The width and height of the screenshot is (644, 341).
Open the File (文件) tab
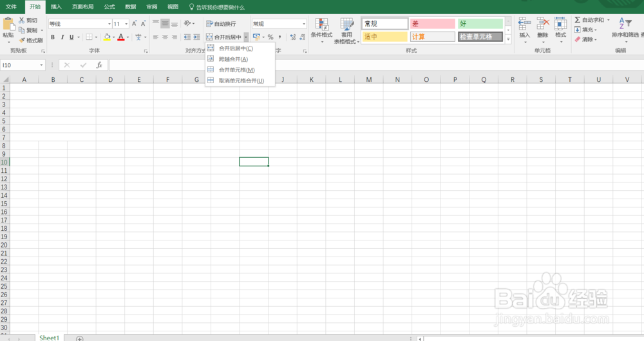11,6
